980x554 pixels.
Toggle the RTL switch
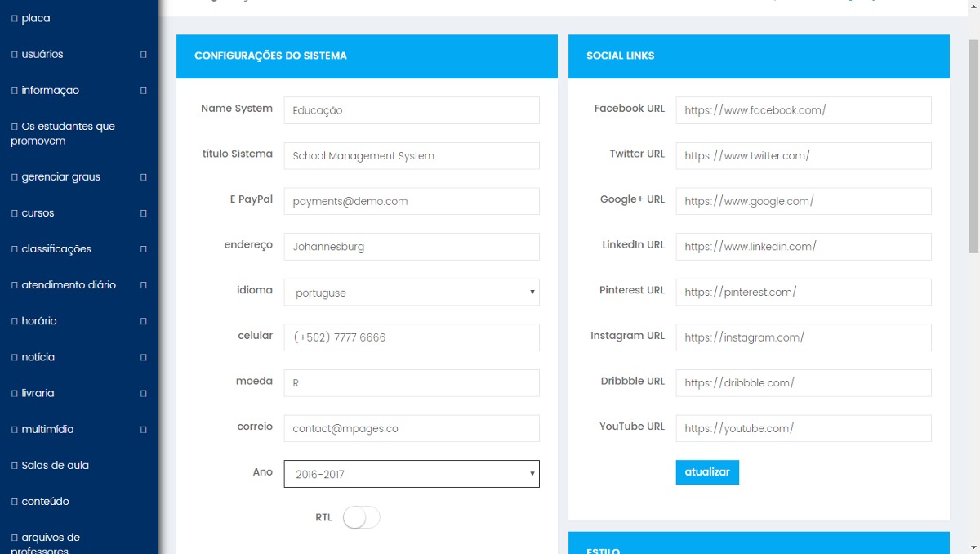[361, 517]
